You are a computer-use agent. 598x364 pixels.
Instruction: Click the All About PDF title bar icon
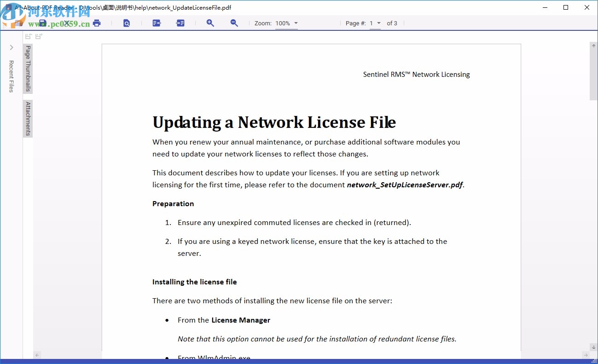pos(7,7)
